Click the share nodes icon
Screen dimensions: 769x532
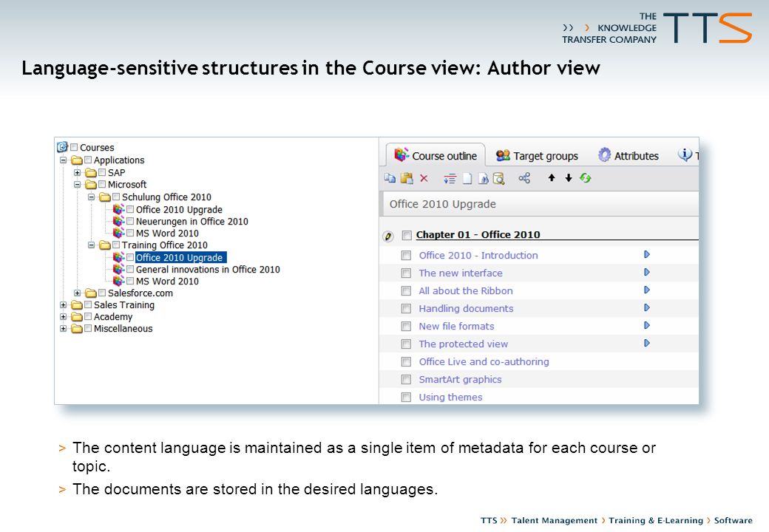click(x=524, y=178)
